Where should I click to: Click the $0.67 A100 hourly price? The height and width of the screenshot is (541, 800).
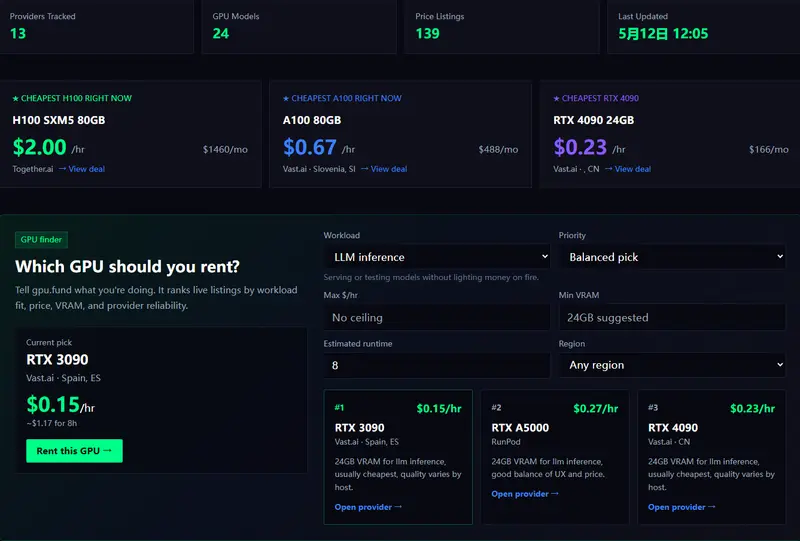310,147
